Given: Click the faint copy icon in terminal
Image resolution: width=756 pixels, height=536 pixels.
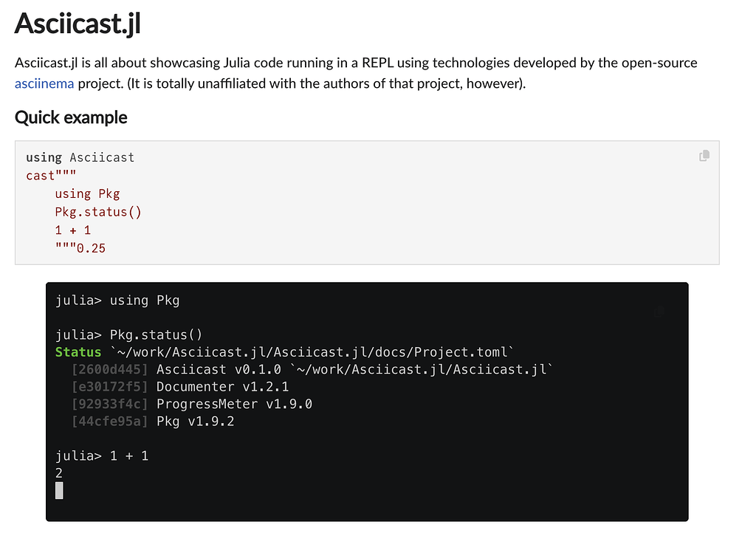Looking at the screenshot, I should tap(659, 312).
